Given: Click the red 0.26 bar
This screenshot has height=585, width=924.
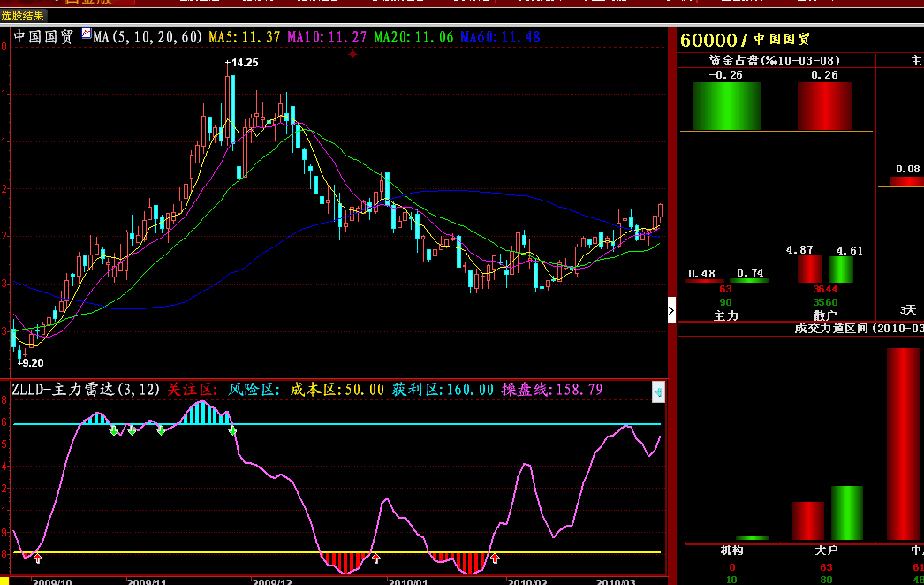Looking at the screenshot, I should (x=824, y=106).
